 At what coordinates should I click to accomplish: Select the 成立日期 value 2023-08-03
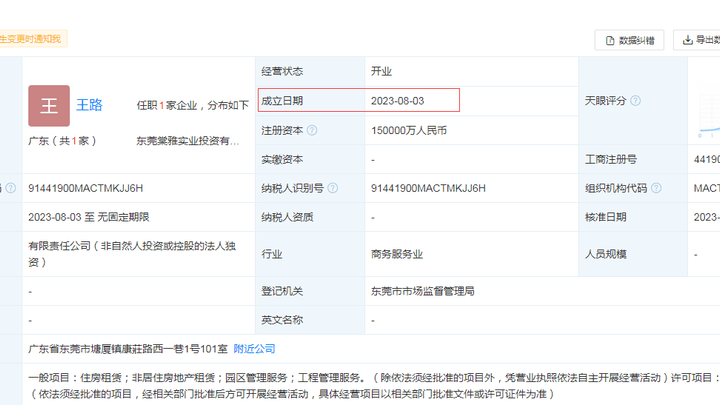click(x=398, y=101)
